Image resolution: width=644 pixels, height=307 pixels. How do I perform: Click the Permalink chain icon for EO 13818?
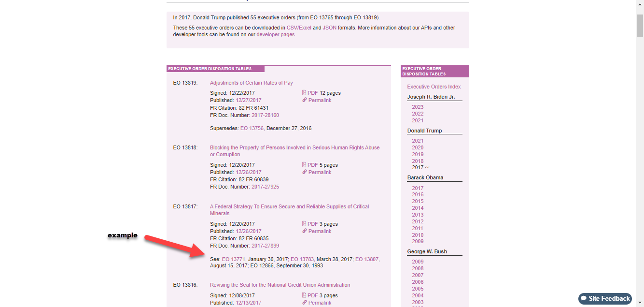pos(305,172)
